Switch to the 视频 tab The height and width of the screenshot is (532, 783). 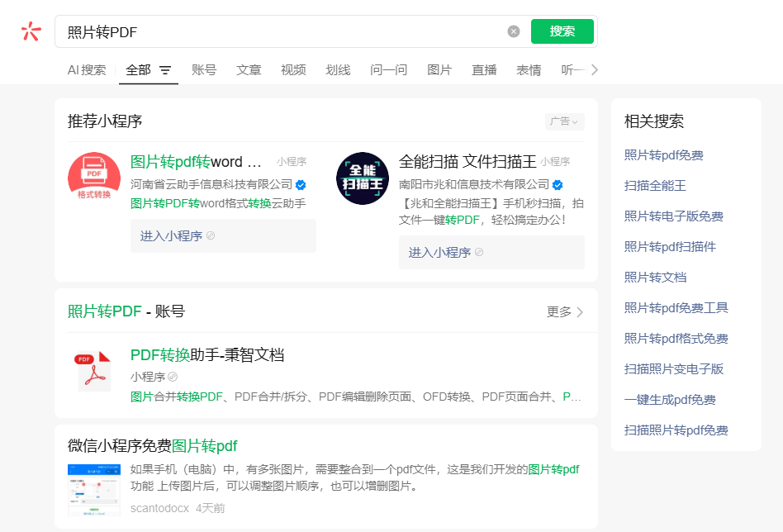point(293,70)
